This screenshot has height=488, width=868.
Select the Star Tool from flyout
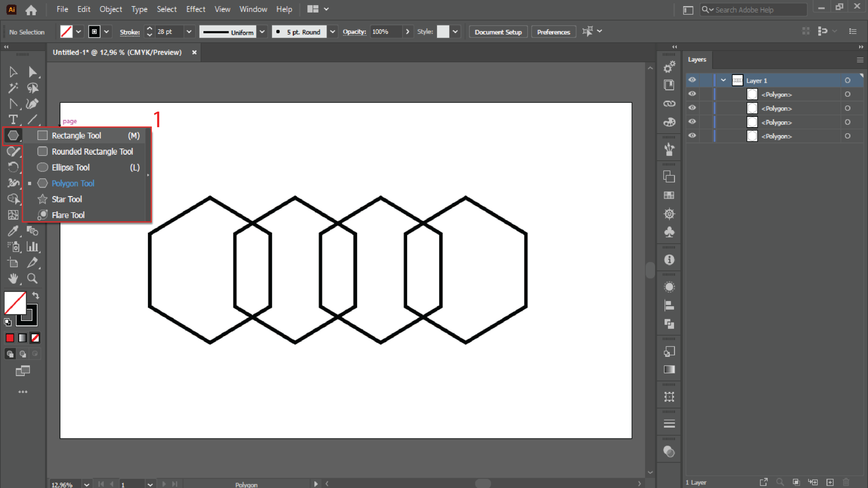[67, 199]
